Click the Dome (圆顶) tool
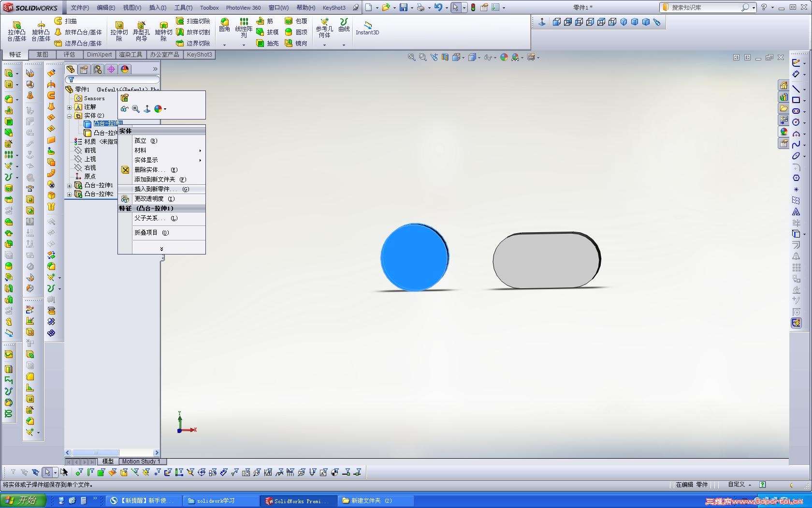 click(296, 32)
